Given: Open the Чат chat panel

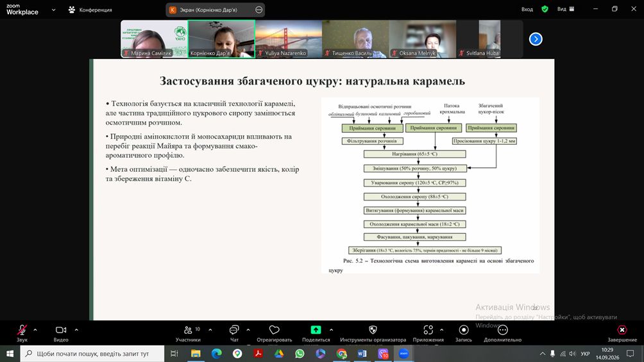Looking at the screenshot, I should tap(234, 330).
